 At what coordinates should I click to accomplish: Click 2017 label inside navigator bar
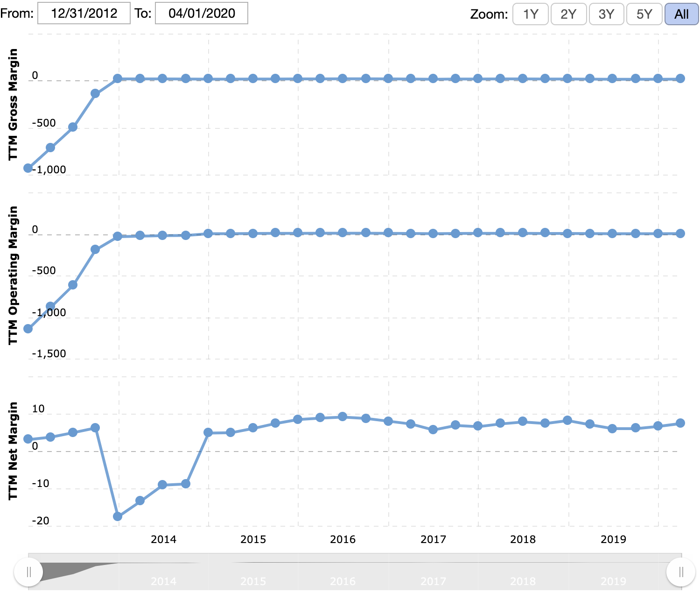click(x=433, y=581)
